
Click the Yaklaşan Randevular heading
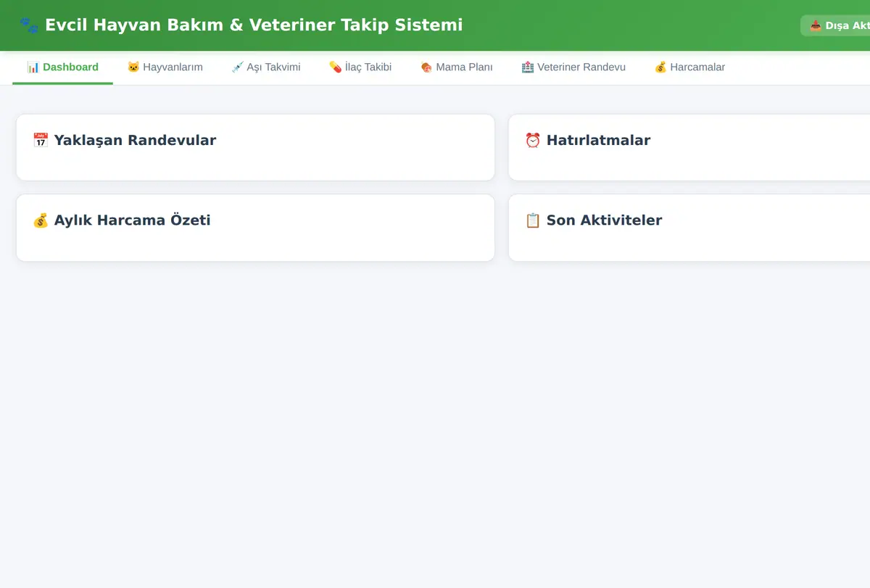point(135,141)
